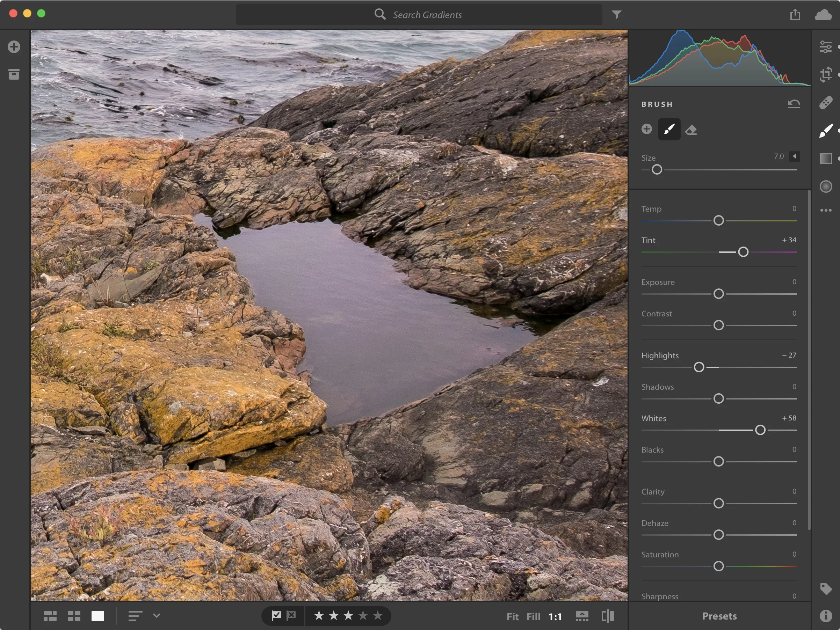This screenshot has height=630, width=840.
Task: Choose the Fit zoom level
Action: (513, 616)
